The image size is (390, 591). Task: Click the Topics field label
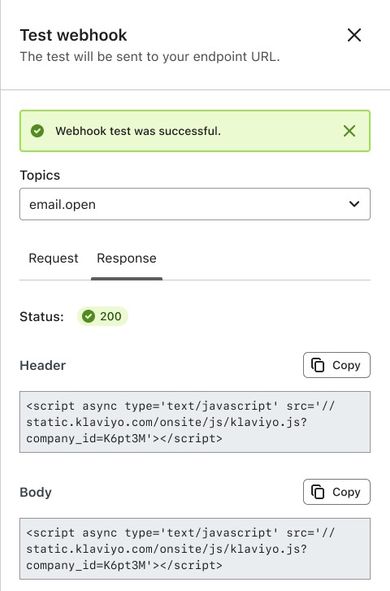(40, 175)
